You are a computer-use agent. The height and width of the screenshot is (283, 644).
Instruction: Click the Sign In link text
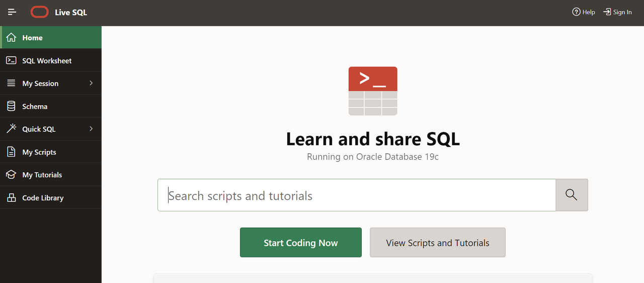tap(622, 12)
